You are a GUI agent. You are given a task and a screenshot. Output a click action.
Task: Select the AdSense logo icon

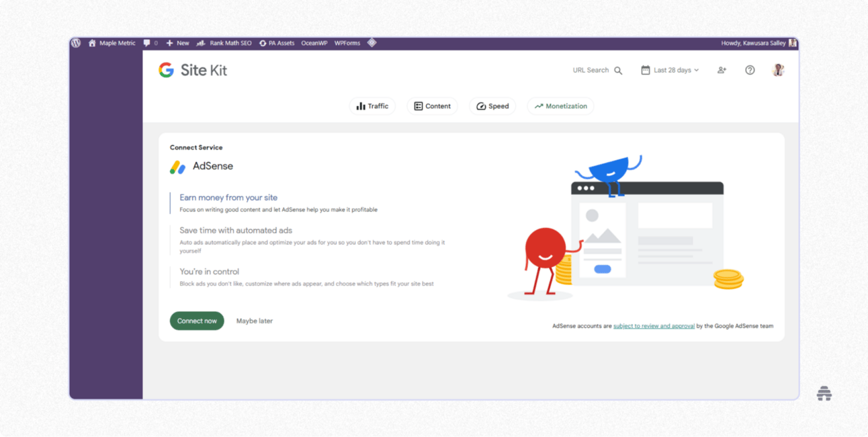click(177, 166)
